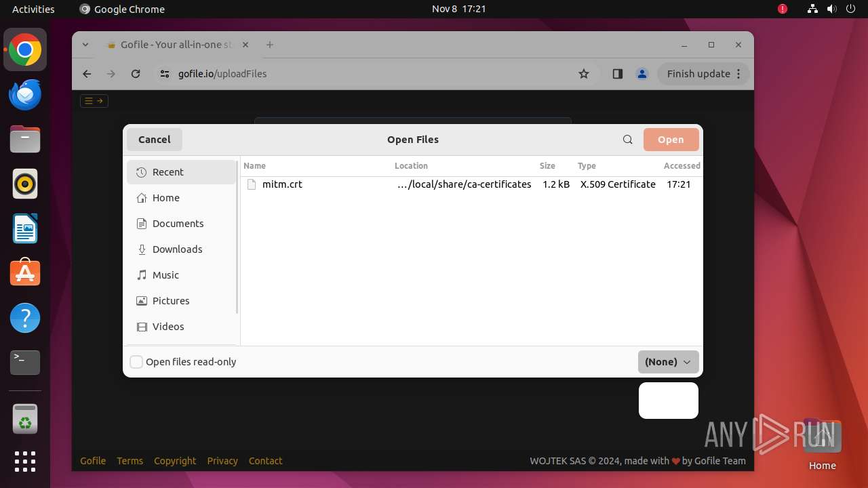Open the Terms footer link
The width and height of the screenshot is (868, 488).
click(130, 461)
